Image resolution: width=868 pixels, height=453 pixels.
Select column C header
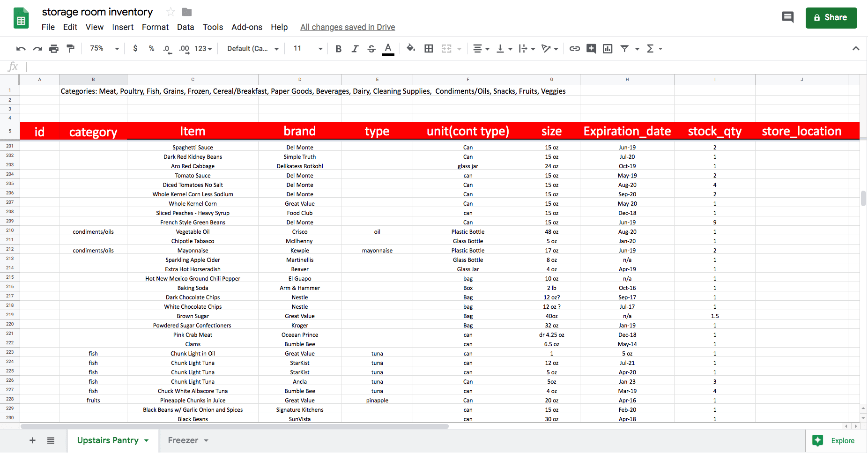[x=193, y=80]
